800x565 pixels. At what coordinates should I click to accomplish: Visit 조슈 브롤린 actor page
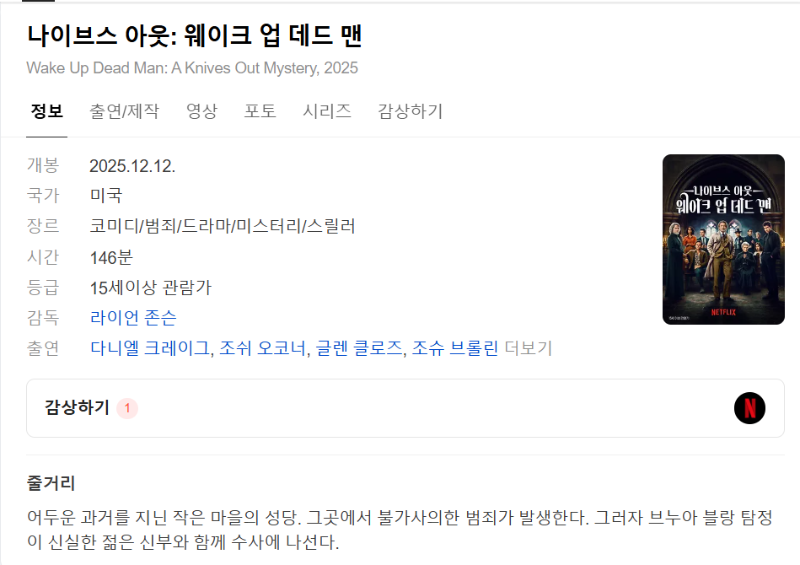point(455,348)
